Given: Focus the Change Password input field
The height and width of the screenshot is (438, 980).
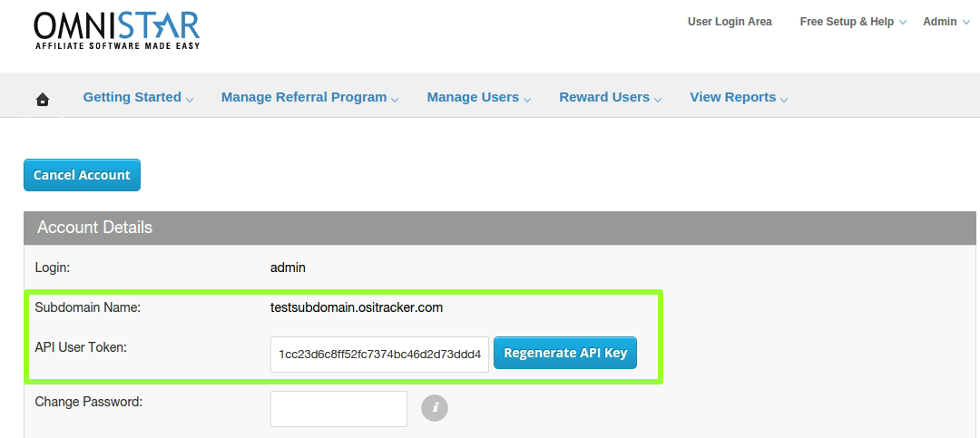Looking at the screenshot, I should tap(338, 409).
